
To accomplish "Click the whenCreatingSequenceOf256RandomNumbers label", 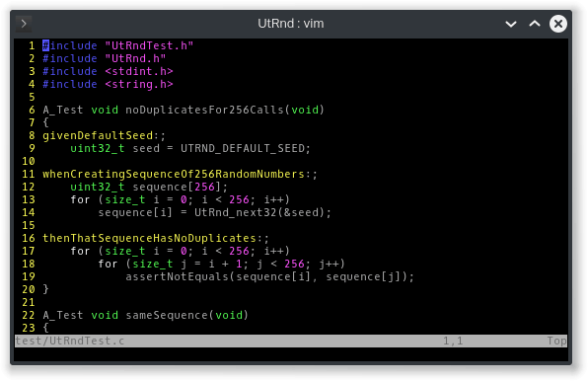I will pyautogui.click(x=174, y=174).
